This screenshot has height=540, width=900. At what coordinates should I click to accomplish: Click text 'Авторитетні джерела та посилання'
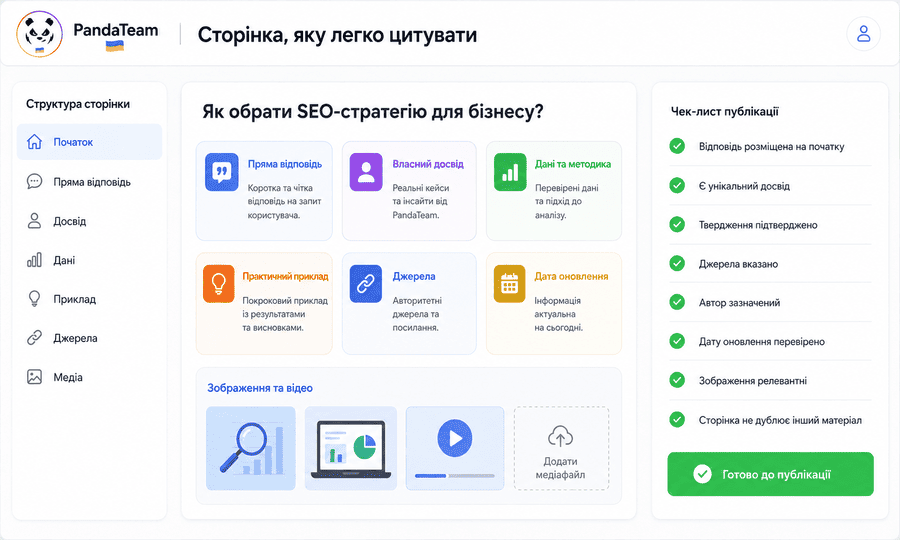417,314
